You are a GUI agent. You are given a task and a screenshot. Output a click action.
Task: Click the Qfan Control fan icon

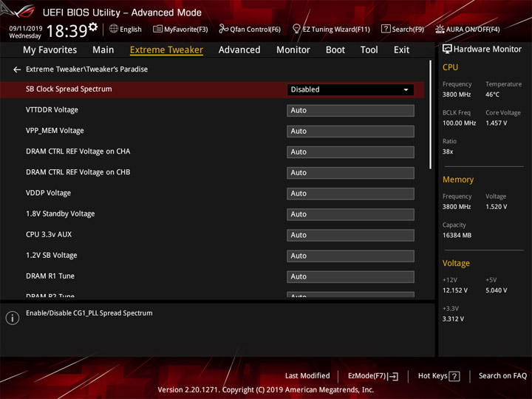pos(223,29)
